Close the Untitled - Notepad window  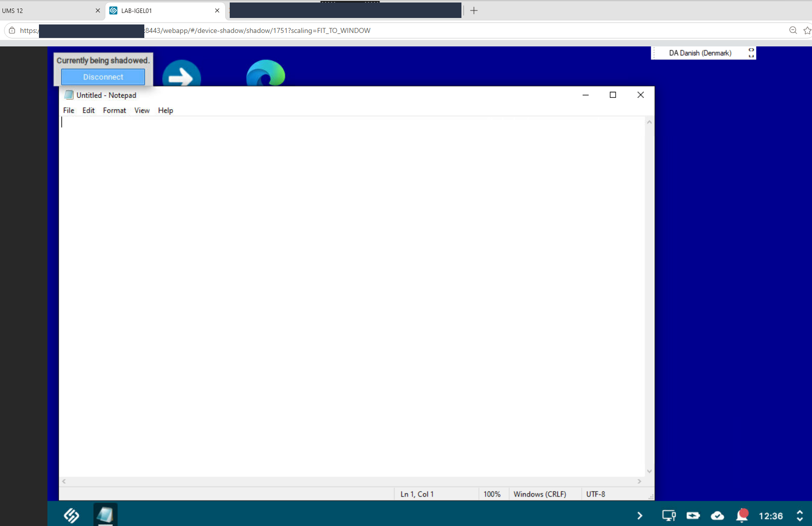(641, 95)
